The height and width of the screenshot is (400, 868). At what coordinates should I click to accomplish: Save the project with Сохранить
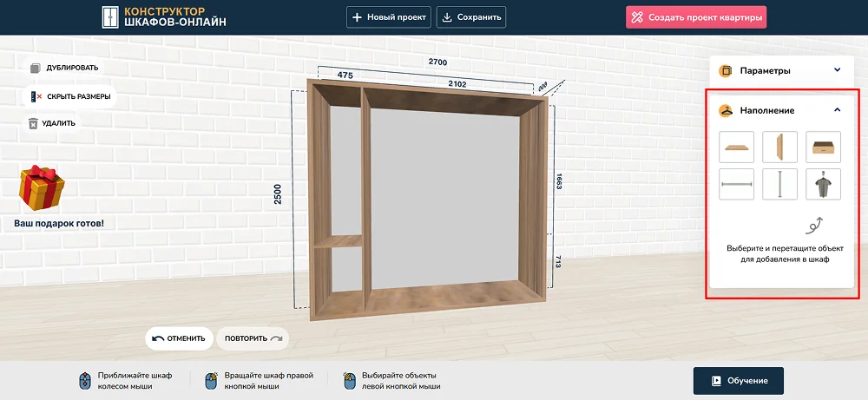(470, 17)
